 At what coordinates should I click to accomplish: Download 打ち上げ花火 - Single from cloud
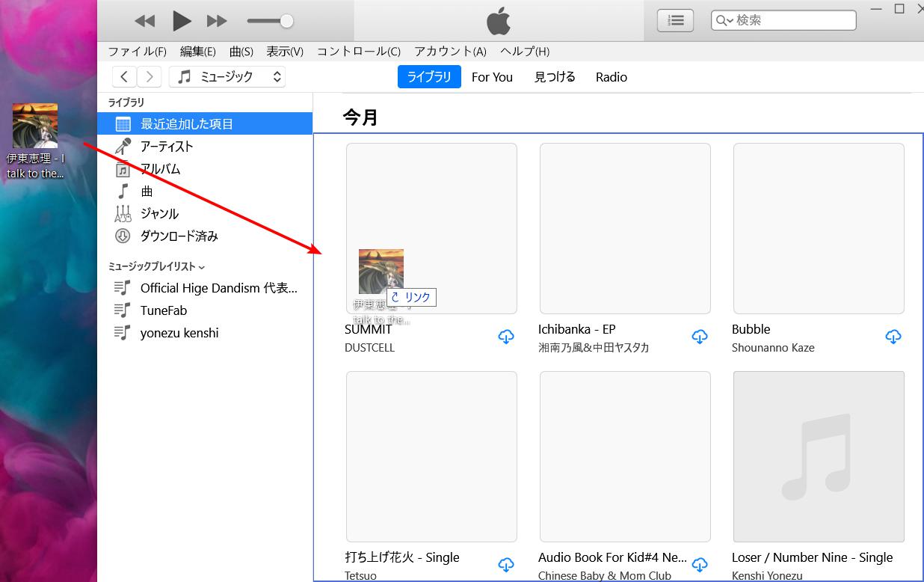coord(506,566)
